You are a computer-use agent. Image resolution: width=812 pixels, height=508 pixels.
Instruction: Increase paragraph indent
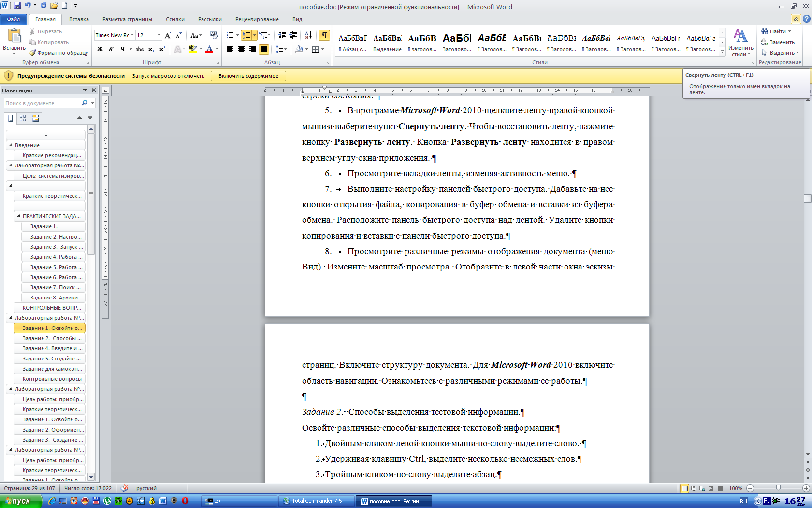293,35
